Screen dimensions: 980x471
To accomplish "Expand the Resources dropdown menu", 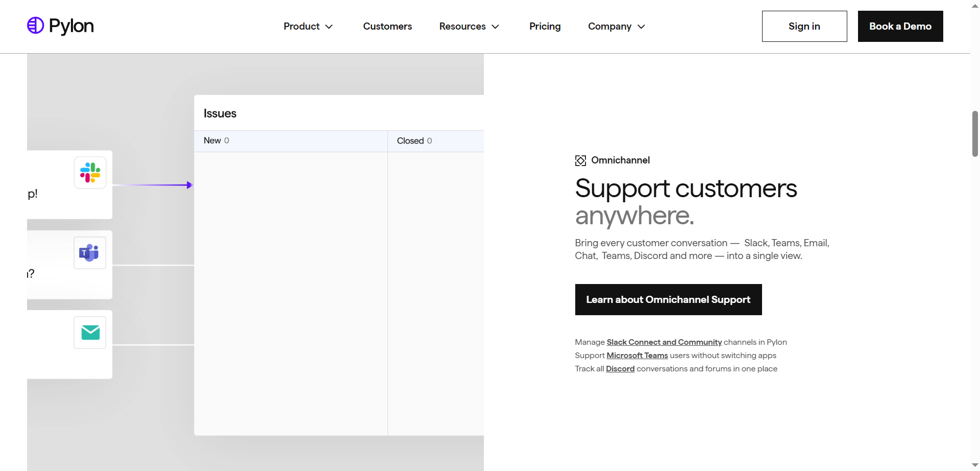I will pos(469,26).
